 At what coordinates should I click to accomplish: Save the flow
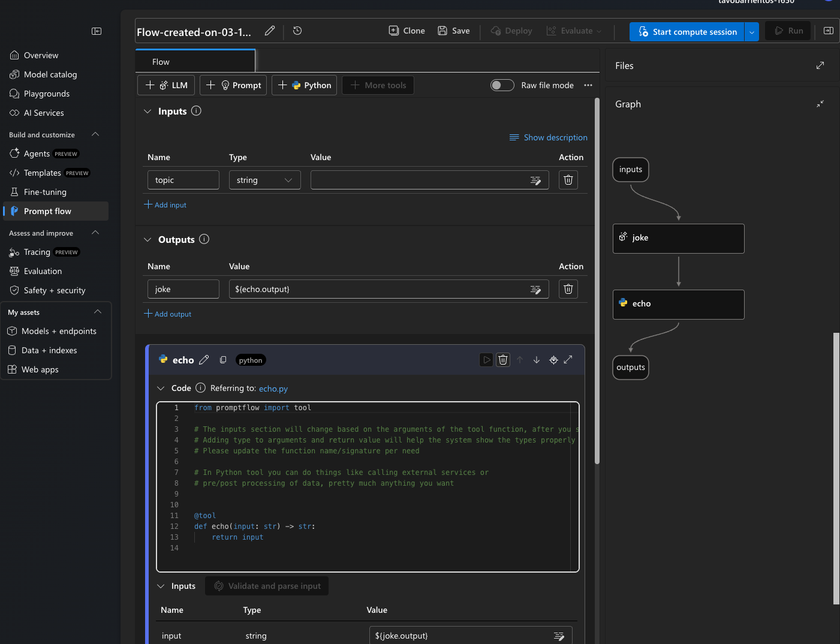coord(454,31)
